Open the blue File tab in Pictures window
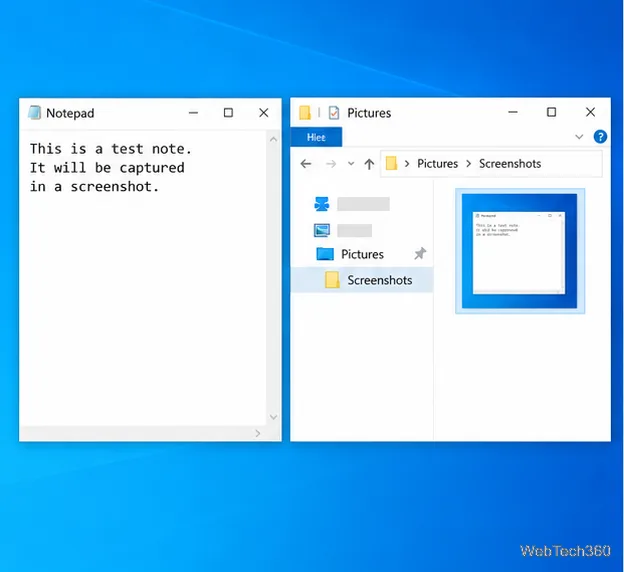This screenshot has height=572, width=624. (x=316, y=137)
